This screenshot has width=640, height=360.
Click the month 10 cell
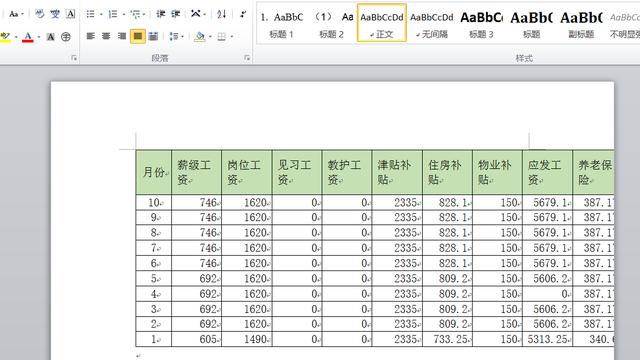click(x=154, y=202)
